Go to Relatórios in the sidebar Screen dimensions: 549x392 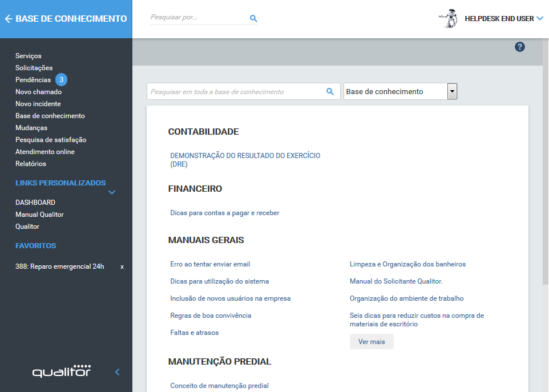(x=31, y=164)
